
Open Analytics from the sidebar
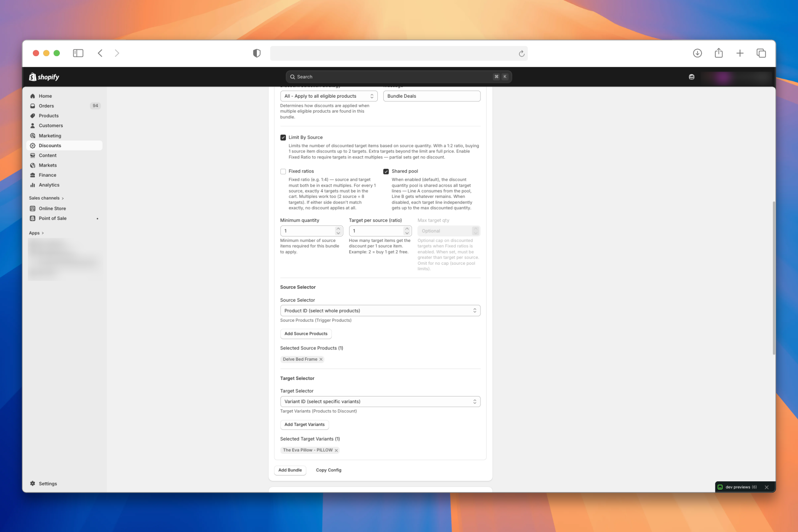click(48, 185)
